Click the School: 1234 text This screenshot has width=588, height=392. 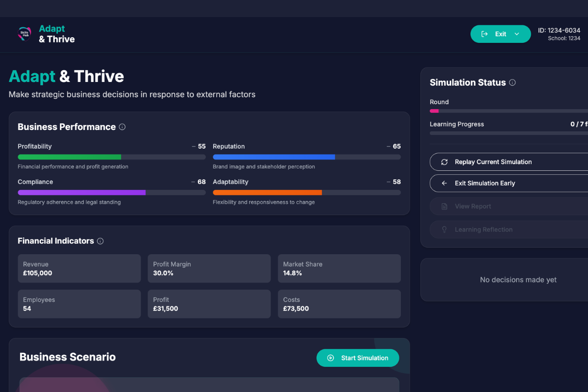(564, 38)
